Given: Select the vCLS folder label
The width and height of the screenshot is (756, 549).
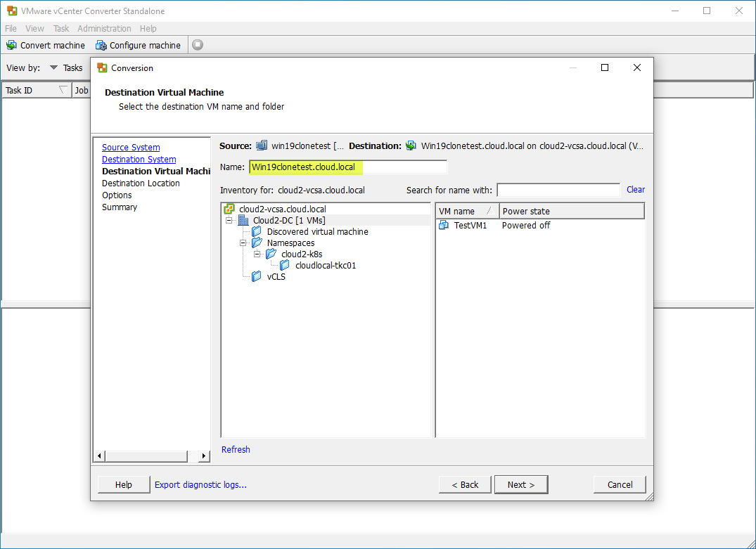Looking at the screenshot, I should pyautogui.click(x=276, y=277).
